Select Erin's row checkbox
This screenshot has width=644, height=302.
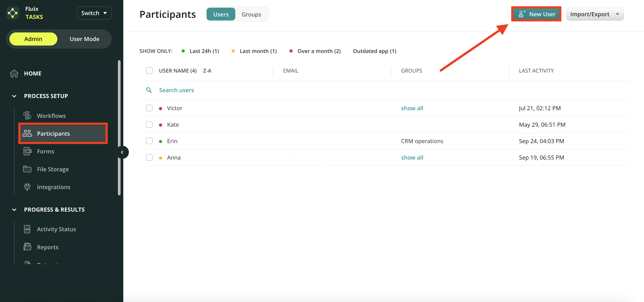[x=149, y=141]
